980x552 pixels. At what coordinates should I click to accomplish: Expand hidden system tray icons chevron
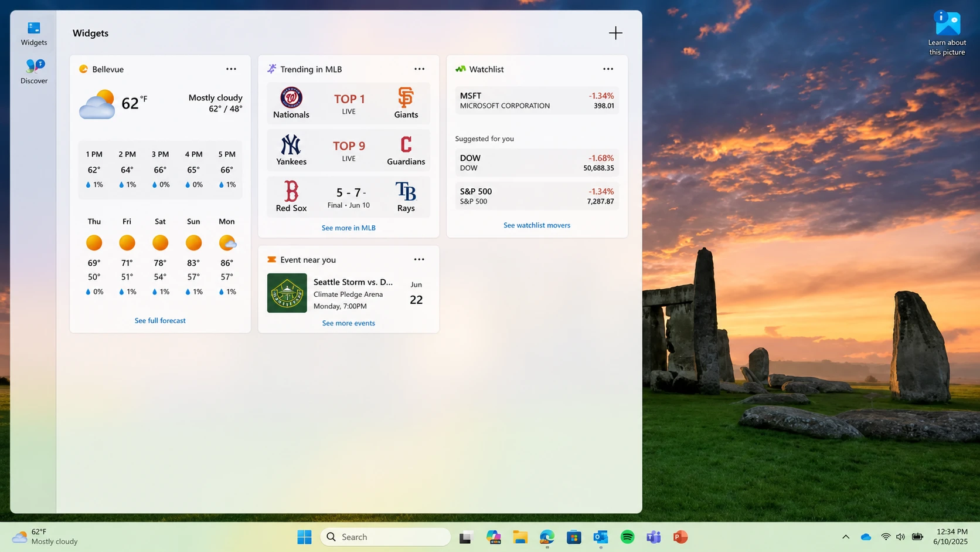pyautogui.click(x=846, y=537)
